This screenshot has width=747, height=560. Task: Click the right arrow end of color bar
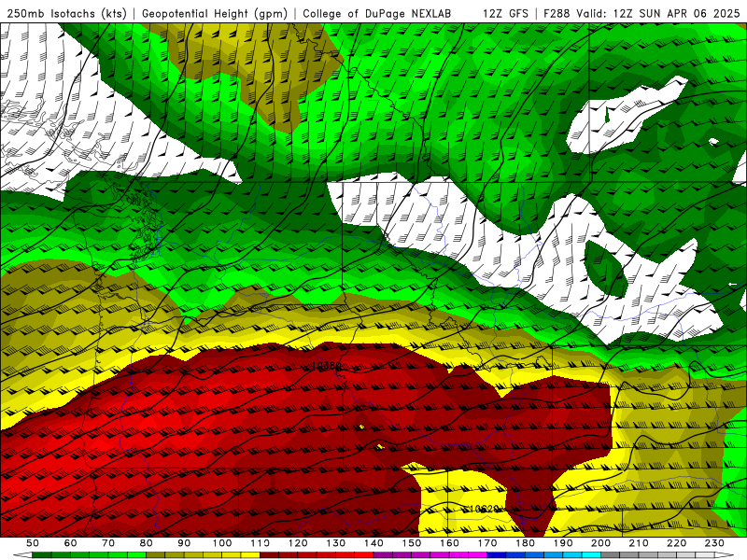[x=725, y=554]
